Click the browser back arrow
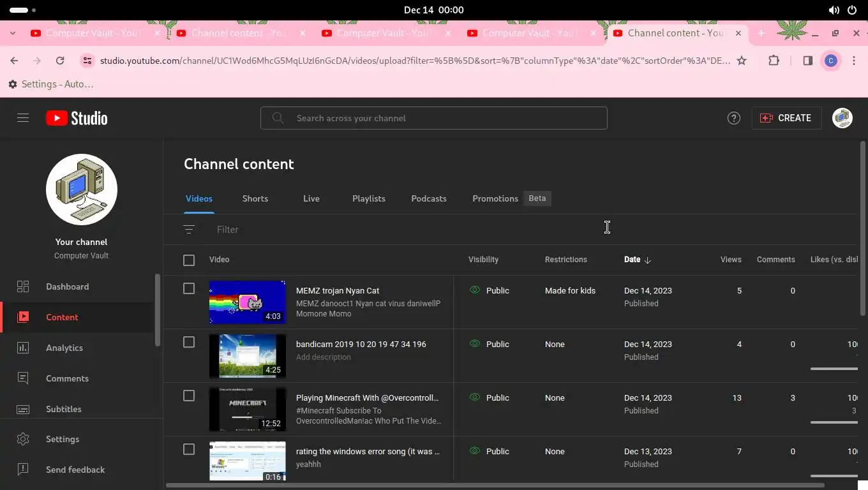 14,61
